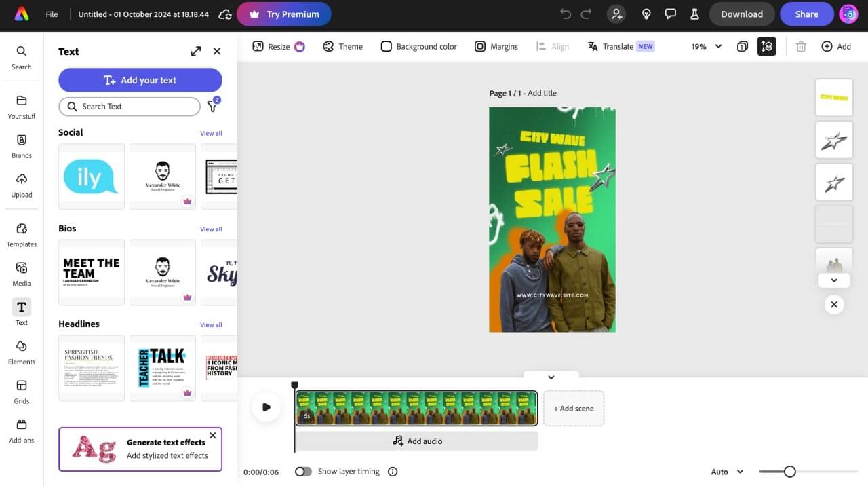Open the File menu
Image resolution: width=868 pixels, height=486 pixels.
[x=52, y=14]
